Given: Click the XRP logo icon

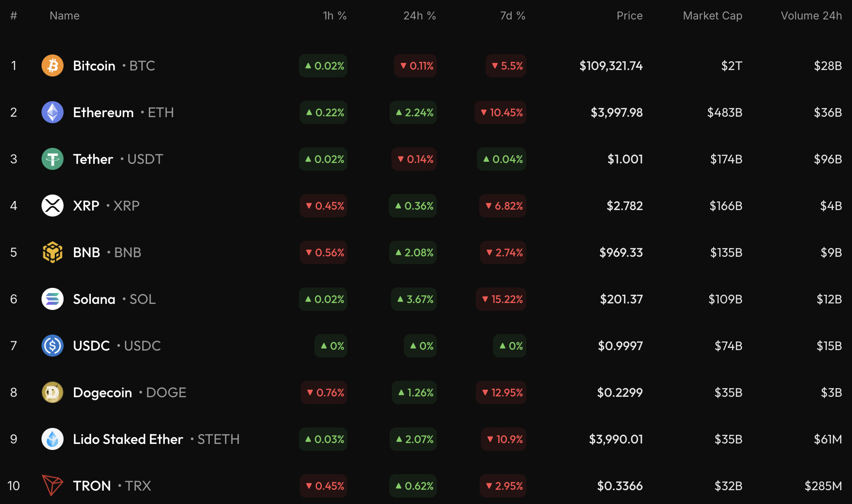Looking at the screenshot, I should coord(52,206).
